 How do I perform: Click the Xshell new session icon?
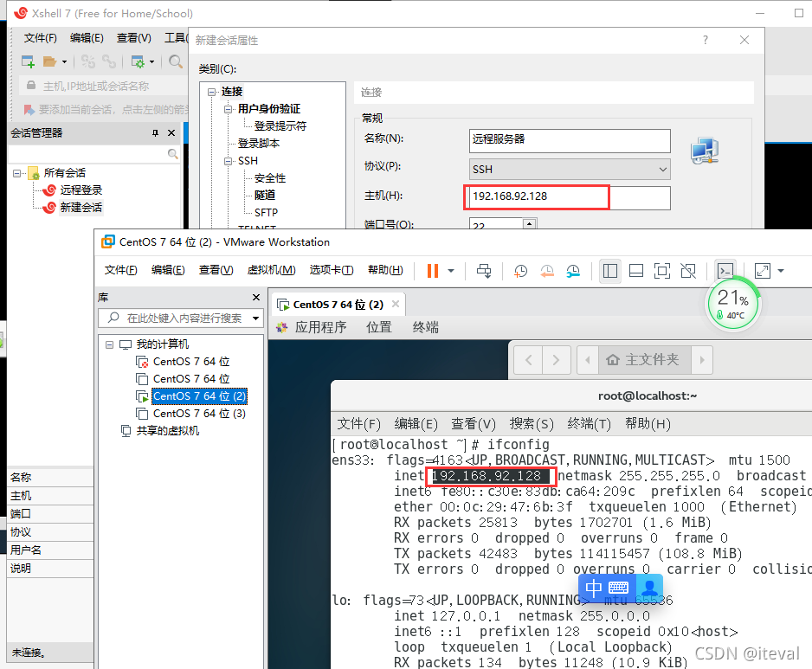coord(28,61)
